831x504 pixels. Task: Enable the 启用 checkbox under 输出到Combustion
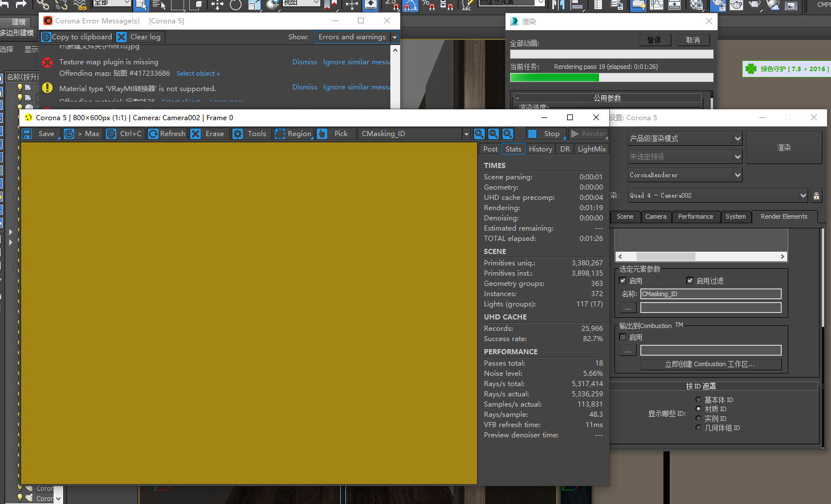pos(623,337)
